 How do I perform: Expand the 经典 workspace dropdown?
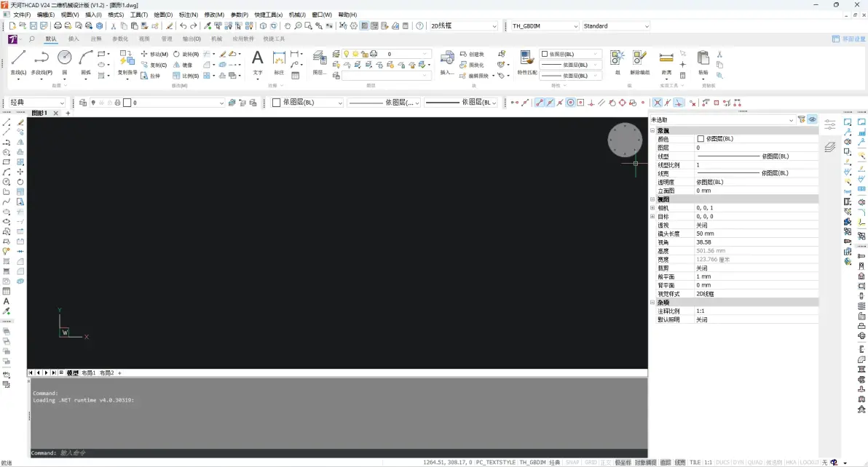click(37, 103)
